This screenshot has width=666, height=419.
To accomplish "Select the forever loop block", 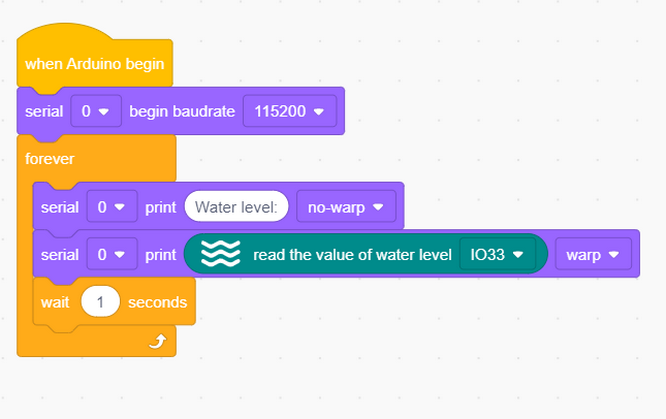I will coord(49,159).
